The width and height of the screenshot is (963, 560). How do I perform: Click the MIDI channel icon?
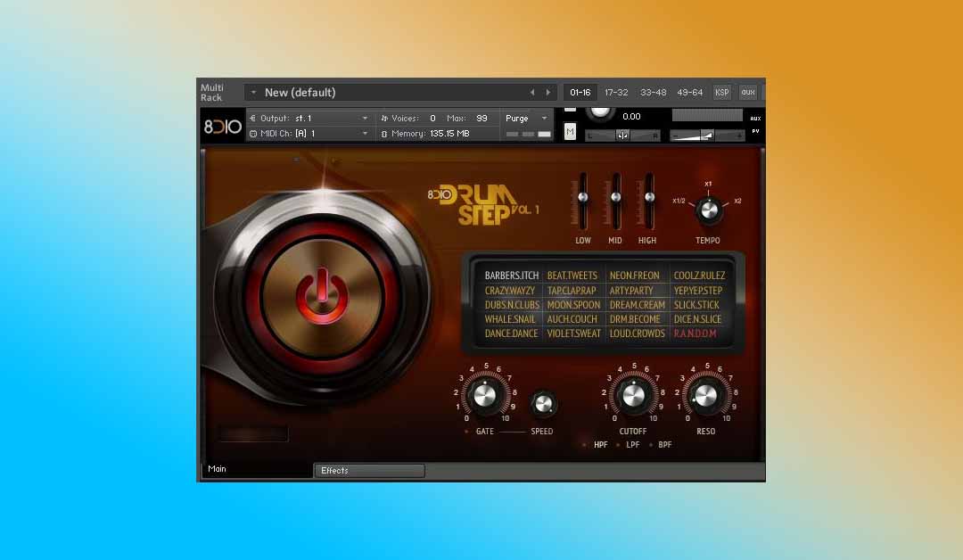point(252,133)
